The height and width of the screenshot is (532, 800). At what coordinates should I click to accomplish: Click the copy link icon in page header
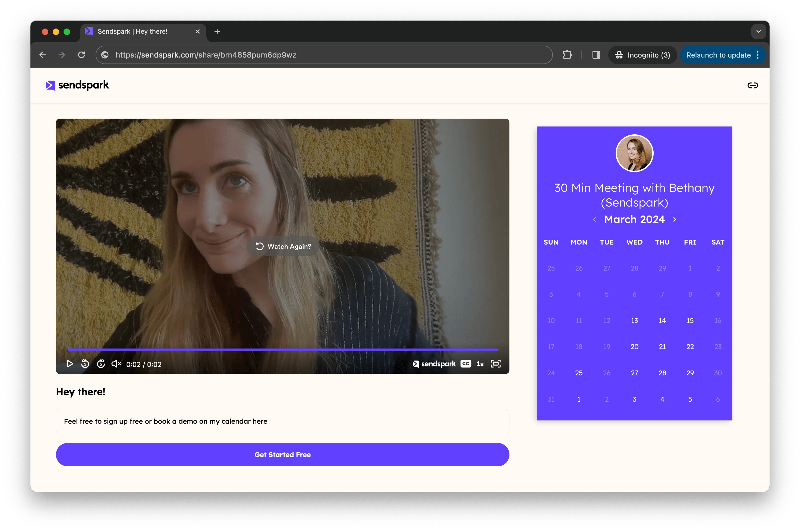(x=752, y=85)
